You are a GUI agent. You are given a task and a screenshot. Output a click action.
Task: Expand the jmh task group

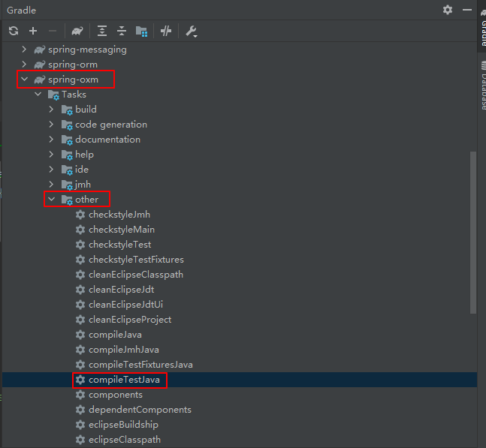(x=51, y=184)
